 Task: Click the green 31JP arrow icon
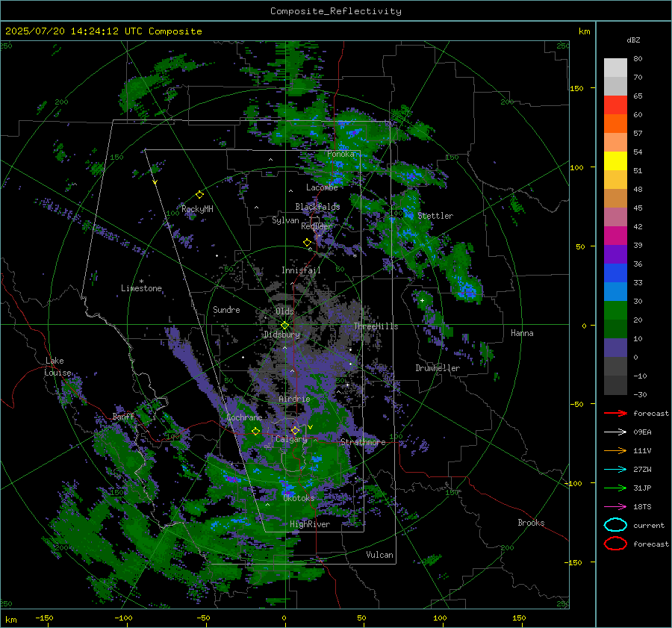coord(615,488)
